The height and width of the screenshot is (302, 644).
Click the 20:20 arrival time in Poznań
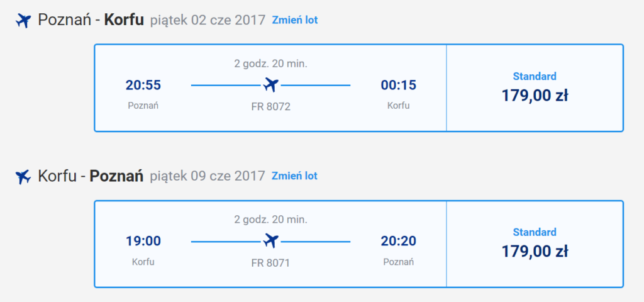[x=398, y=241]
